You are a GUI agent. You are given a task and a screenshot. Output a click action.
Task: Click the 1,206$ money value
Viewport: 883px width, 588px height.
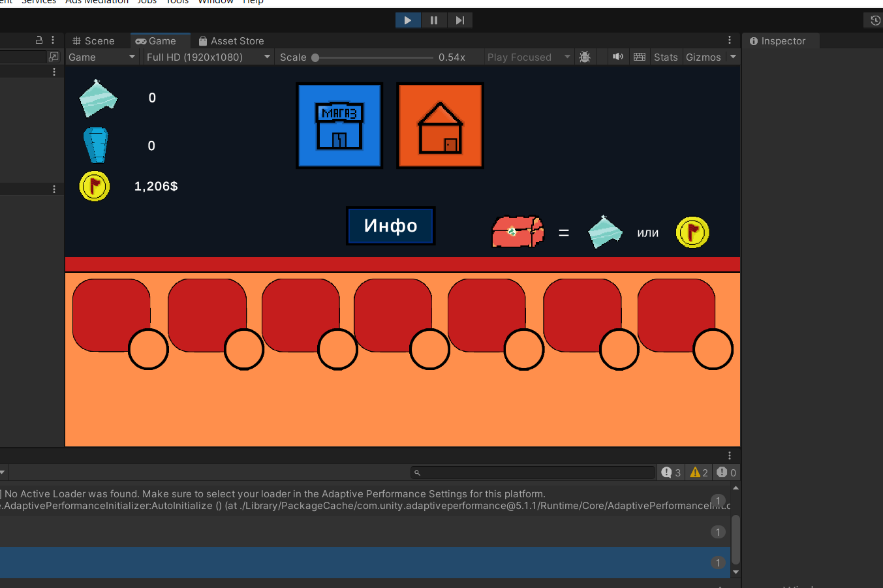click(x=156, y=187)
